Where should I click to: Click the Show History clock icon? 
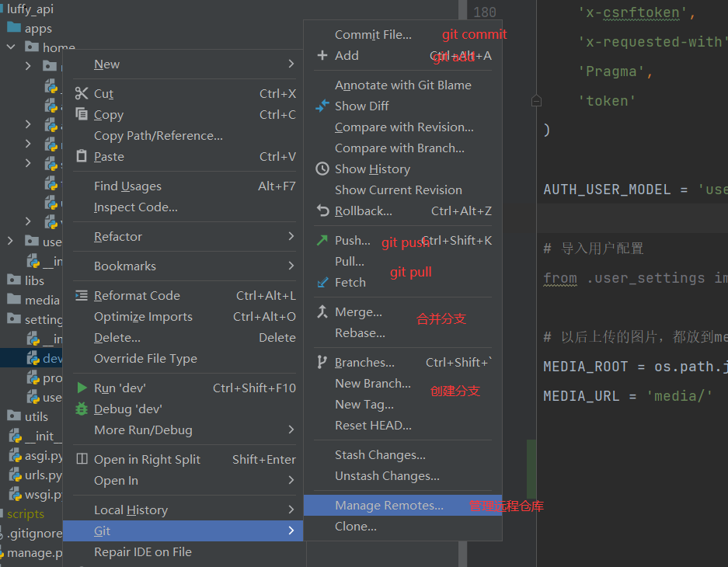[x=322, y=169]
